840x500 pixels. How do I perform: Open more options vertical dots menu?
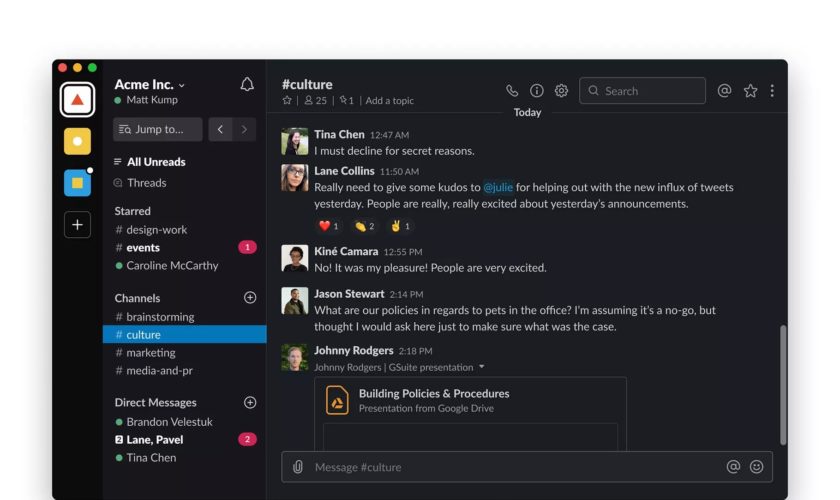772,91
